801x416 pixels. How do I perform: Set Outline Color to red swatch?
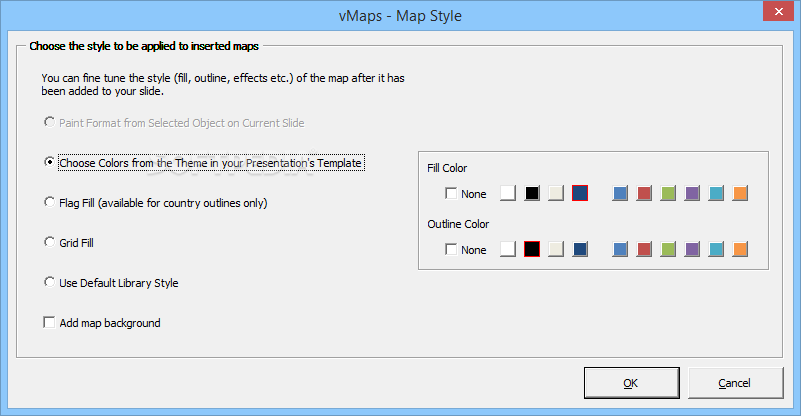644,249
